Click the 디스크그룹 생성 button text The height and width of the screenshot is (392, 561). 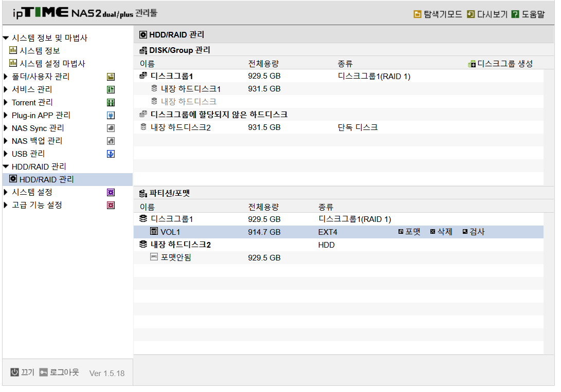[x=505, y=64]
